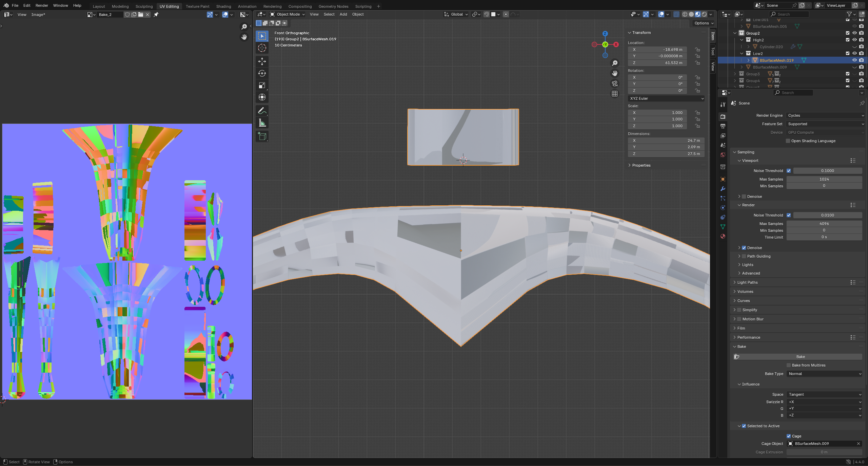868x466 pixels.
Task: Open the Render menu
Action: (42, 5)
